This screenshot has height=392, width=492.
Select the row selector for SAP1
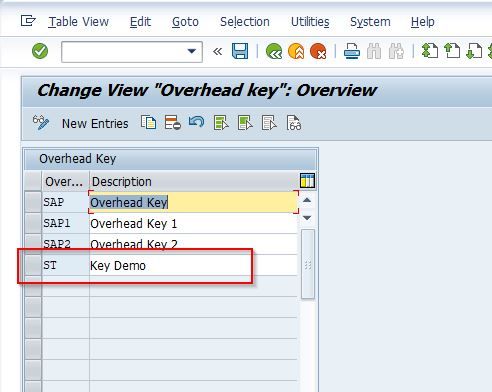coord(33,223)
